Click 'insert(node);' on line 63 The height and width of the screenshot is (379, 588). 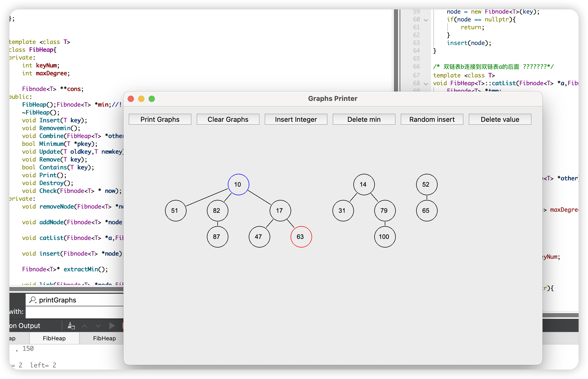pyautogui.click(x=469, y=43)
